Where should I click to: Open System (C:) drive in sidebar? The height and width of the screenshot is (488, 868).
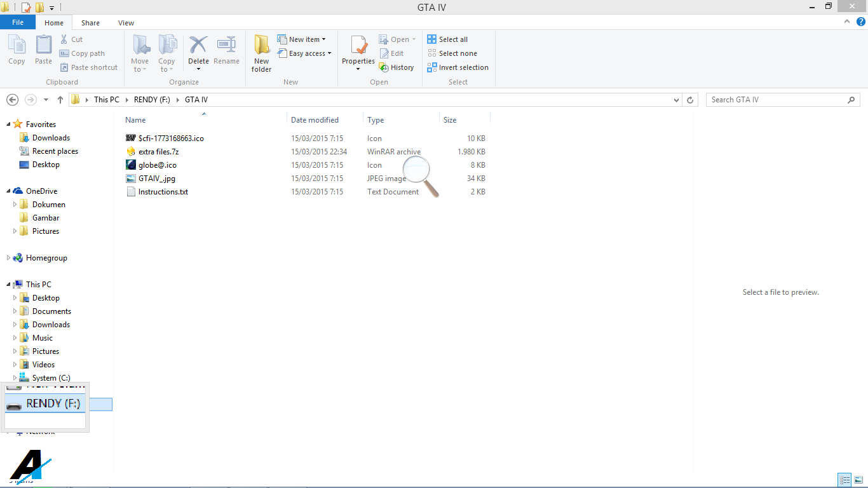(x=51, y=378)
